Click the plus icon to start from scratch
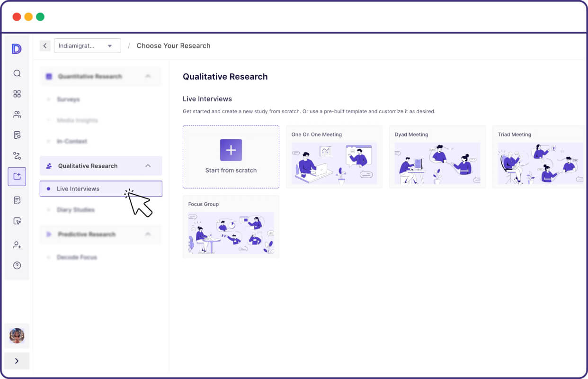 tap(231, 150)
